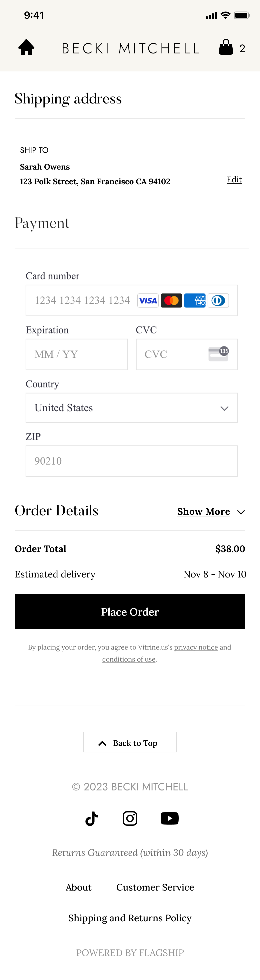
Task: Open the About footer link
Action: click(79, 887)
